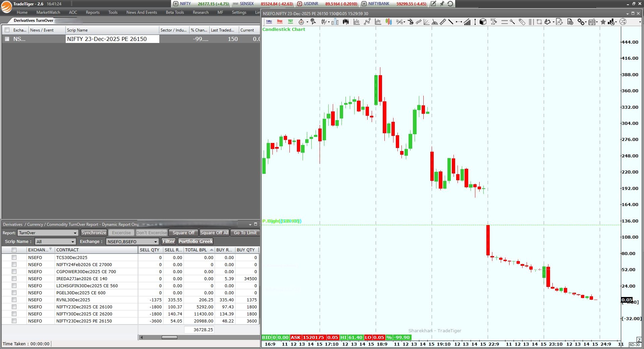644x349 pixels.
Task: Tick the checkbox for TCS30Dec2025 row
Action: point(14,257)
